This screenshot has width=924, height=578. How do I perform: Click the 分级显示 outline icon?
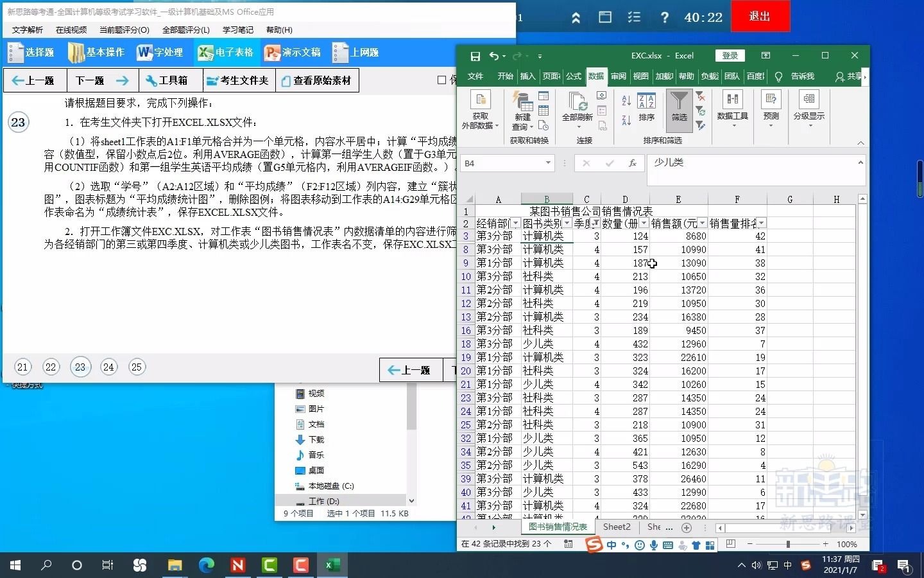pyautogui.click(x=808, y=106)
